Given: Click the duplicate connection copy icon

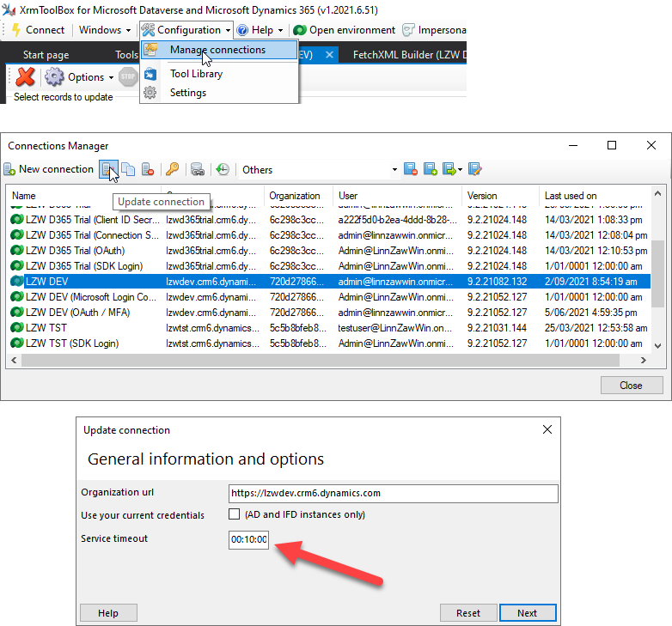Looking at the screenshot, I should tap(128, 169).
